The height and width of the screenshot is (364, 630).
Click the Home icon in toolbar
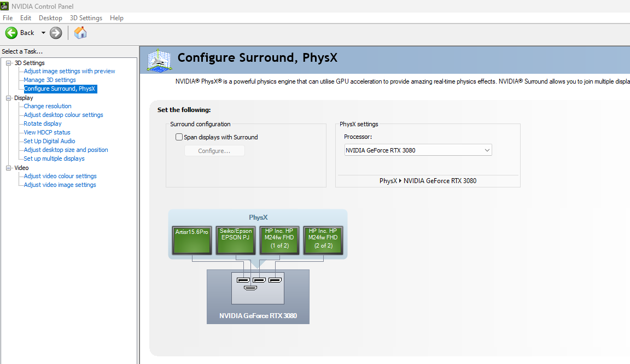coord(80,33)
